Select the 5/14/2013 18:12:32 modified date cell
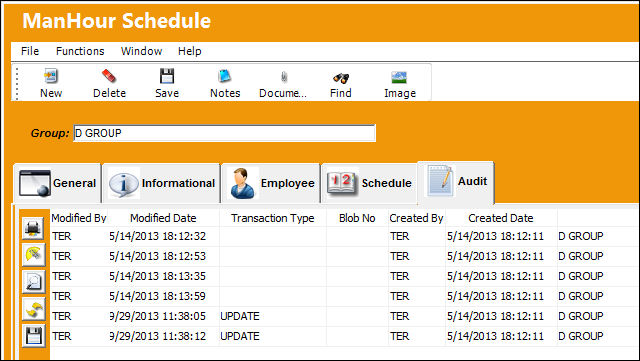The height and width of the screenshot is (361, 640). pos(163,236)
